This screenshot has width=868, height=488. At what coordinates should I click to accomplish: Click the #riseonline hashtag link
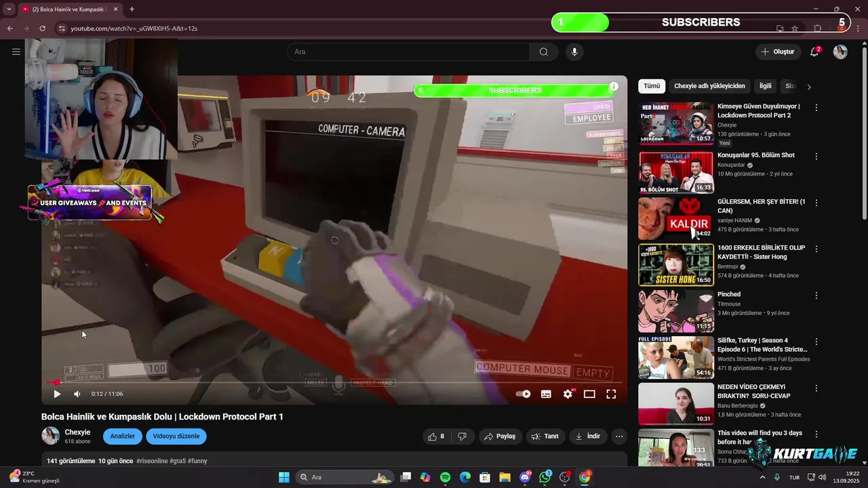click(152, 461)
